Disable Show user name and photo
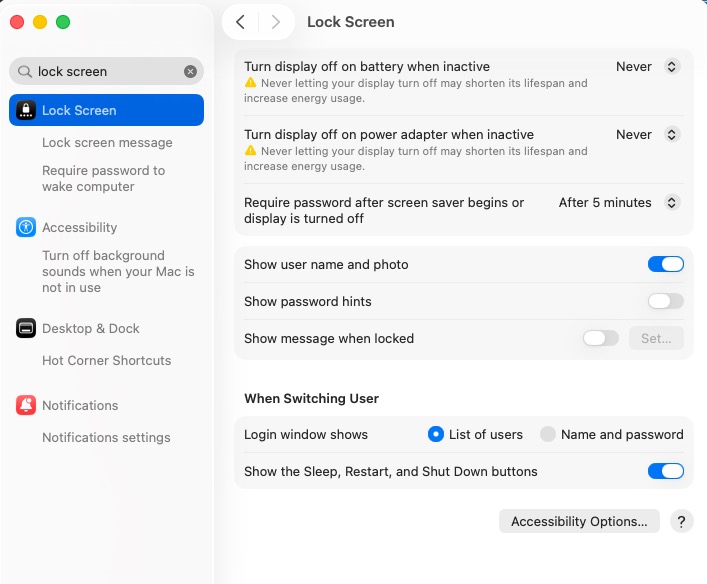 665,265
